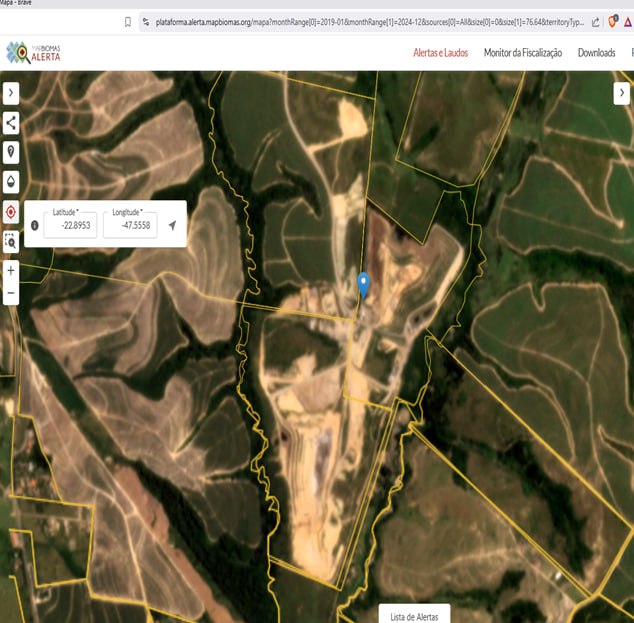Select the location pin tool

11,152
